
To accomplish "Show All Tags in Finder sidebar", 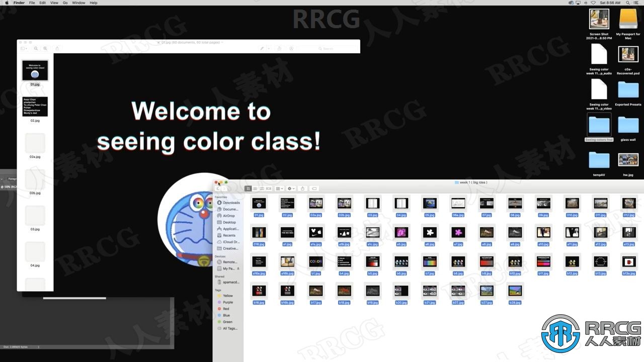I will point(227,328).
